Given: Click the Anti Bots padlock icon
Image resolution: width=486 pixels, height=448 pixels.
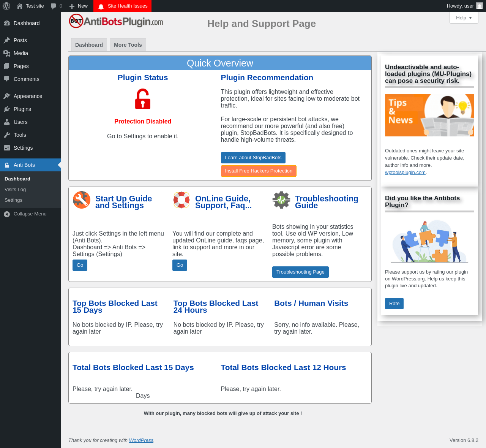Looking at the screenshot, I should (7, 165).
